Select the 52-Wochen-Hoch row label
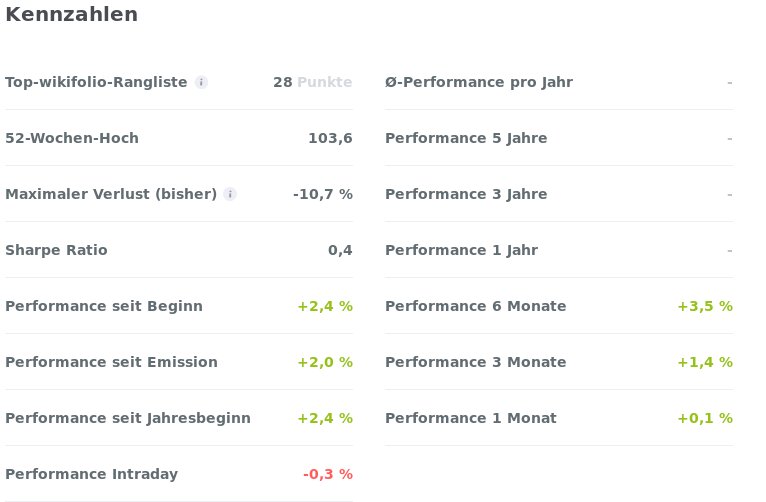 click(x=72, y=138)
